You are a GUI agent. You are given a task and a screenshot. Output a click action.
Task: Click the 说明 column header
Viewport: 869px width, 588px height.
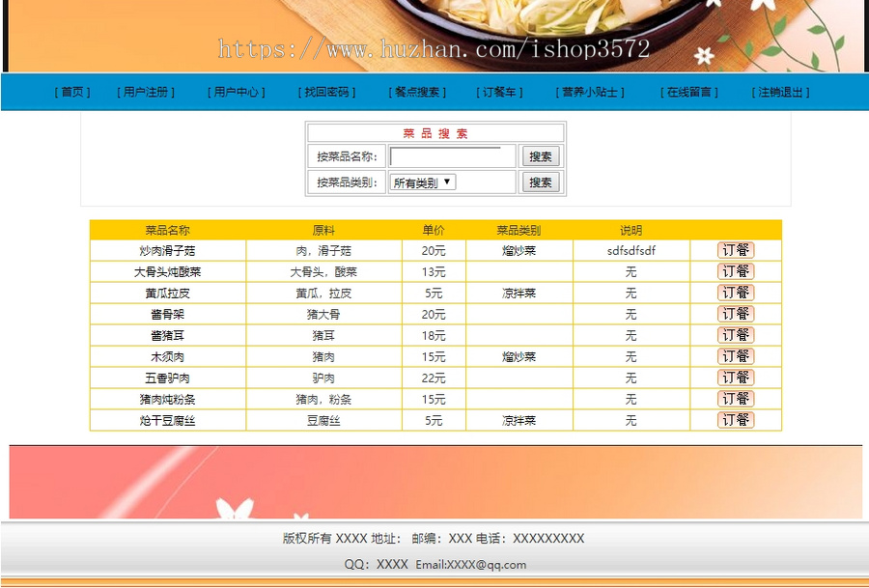pos(631,230)
